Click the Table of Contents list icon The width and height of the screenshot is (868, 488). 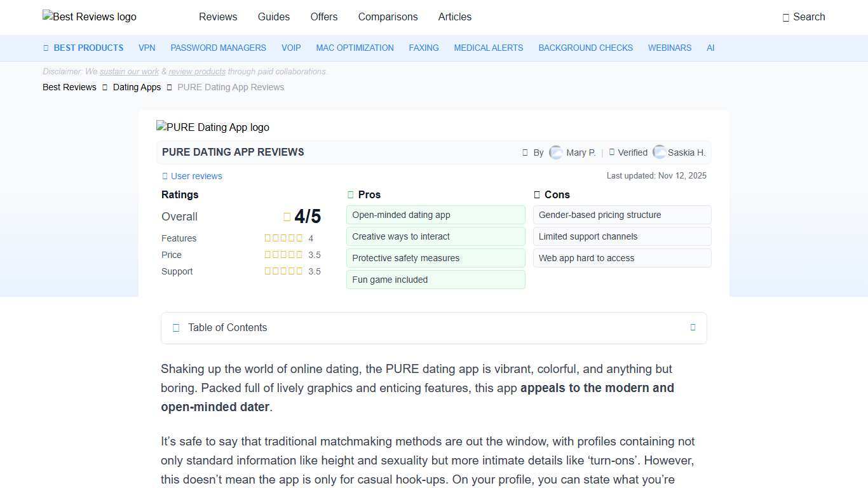(176, 327)
